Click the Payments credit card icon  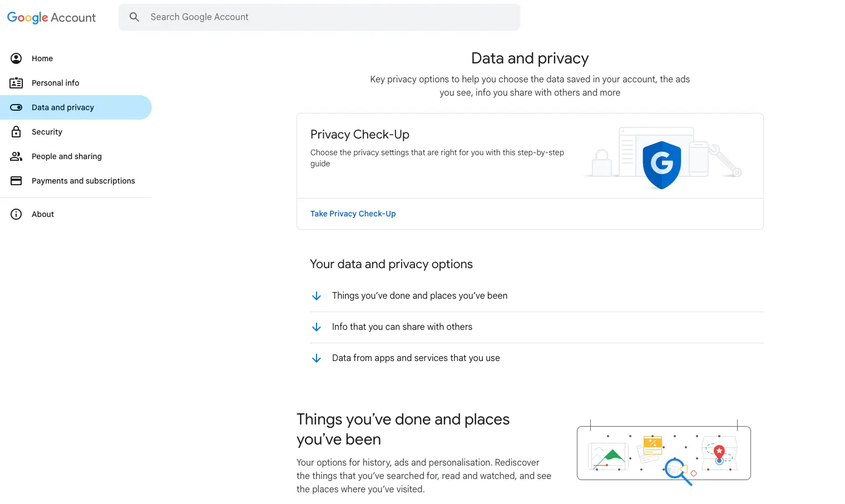(16, 181)
